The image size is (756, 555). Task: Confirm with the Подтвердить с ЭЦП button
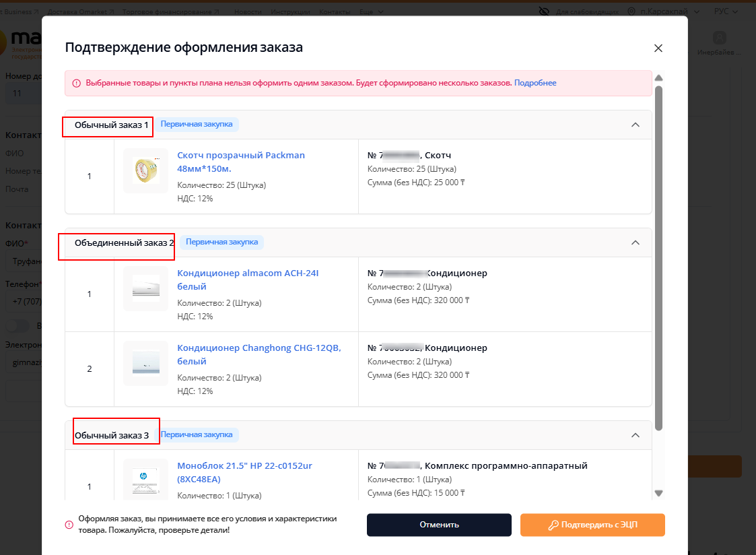tap(592, 525)
